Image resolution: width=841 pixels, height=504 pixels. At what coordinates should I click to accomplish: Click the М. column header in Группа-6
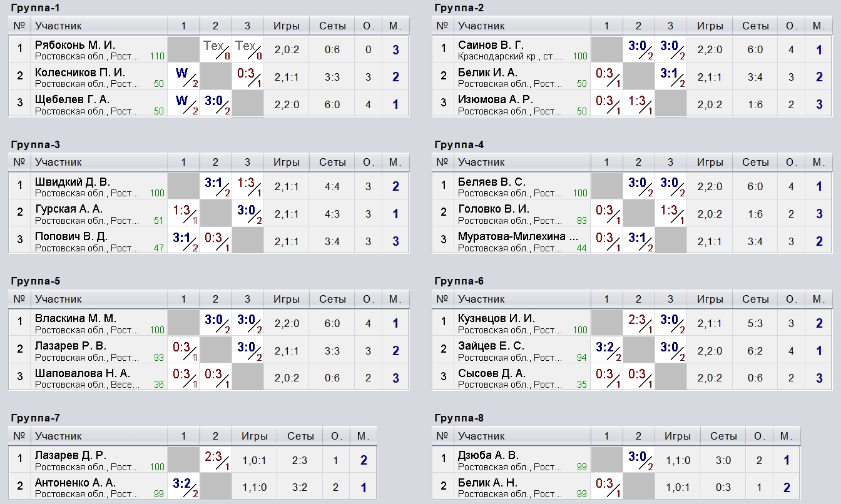[818, 299]
